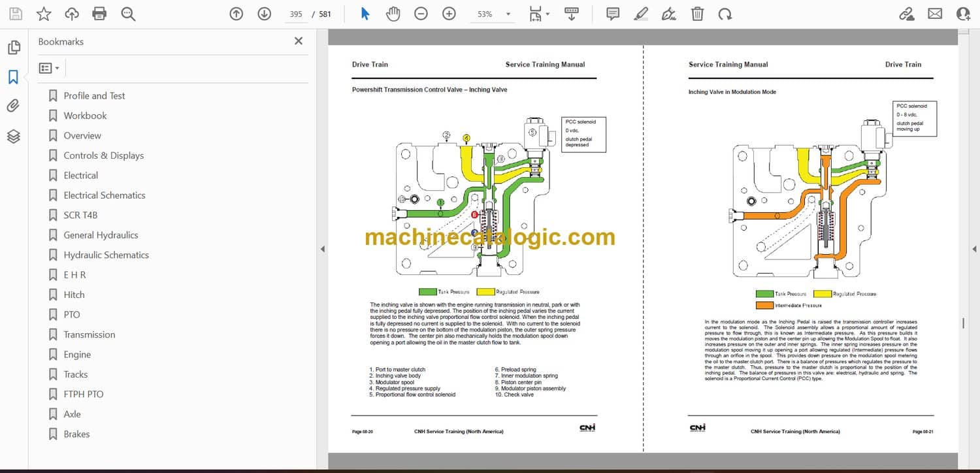Open the Attachments paperclip panel

(13, 106)
